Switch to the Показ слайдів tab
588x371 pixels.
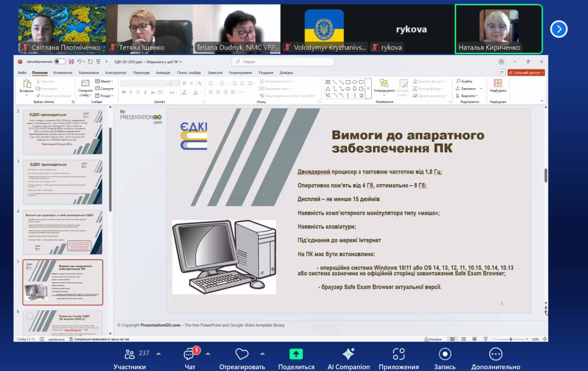[189, 73]
